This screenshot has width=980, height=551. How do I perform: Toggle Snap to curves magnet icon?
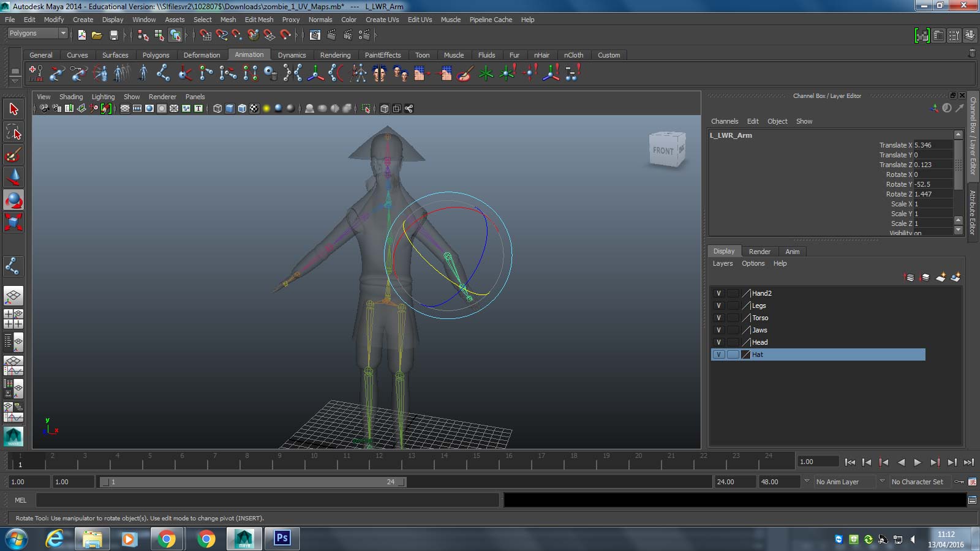(222, 35)
